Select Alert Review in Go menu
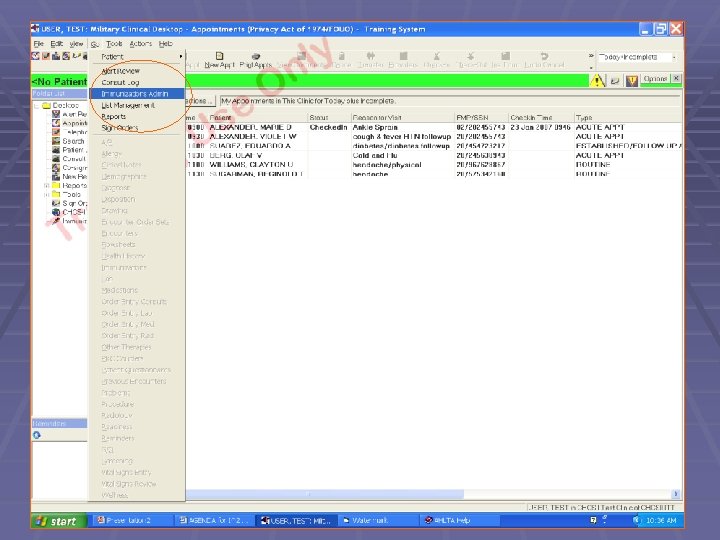 (x=137, y=71)
